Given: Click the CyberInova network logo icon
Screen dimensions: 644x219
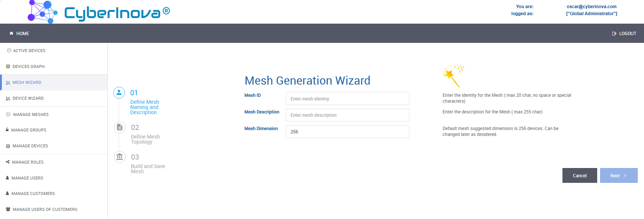Looking at the screenshot, I should [42, 11].
